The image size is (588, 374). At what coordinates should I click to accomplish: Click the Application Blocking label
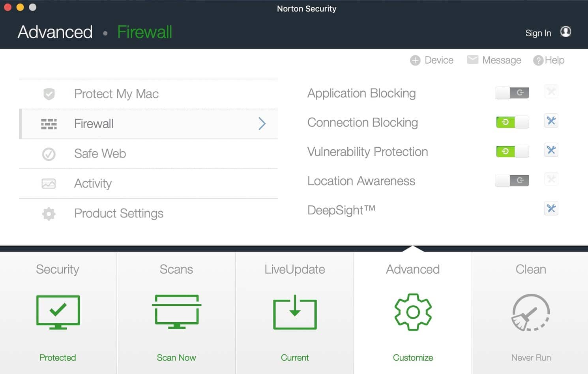[x=361, y=94]
